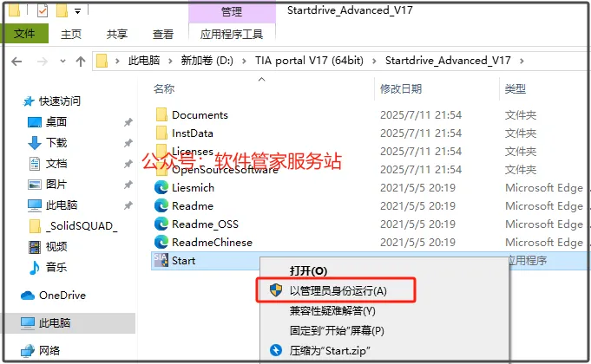This screenshot has width=591, height=364.
Task: Expand the chevron after Startdrive_Advanced_V17 in the address bar
Action: point(522,61)
